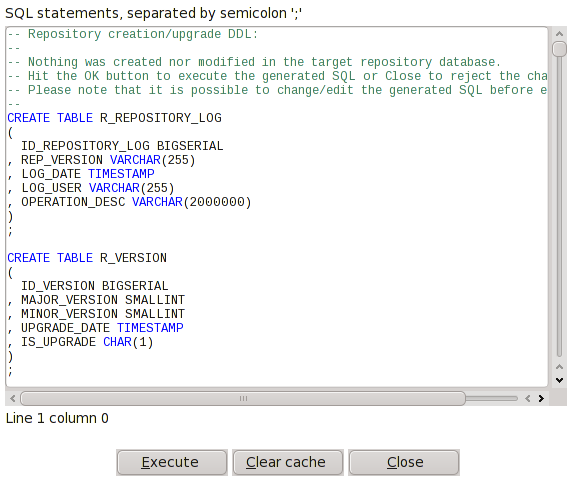Image resolution: width=577 pixels, height=481 pixels.
Task: Click the horizontal scrollbar left arrow at far left
Action: coord(13,398)
